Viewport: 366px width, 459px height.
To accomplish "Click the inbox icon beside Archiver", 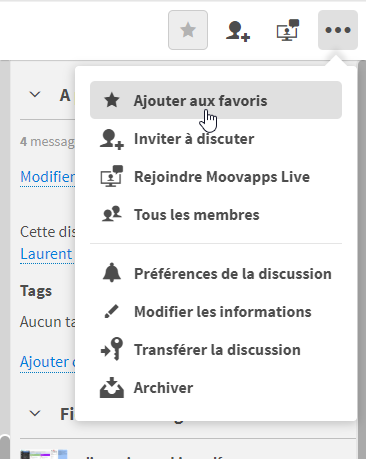I will pos(112,388).
